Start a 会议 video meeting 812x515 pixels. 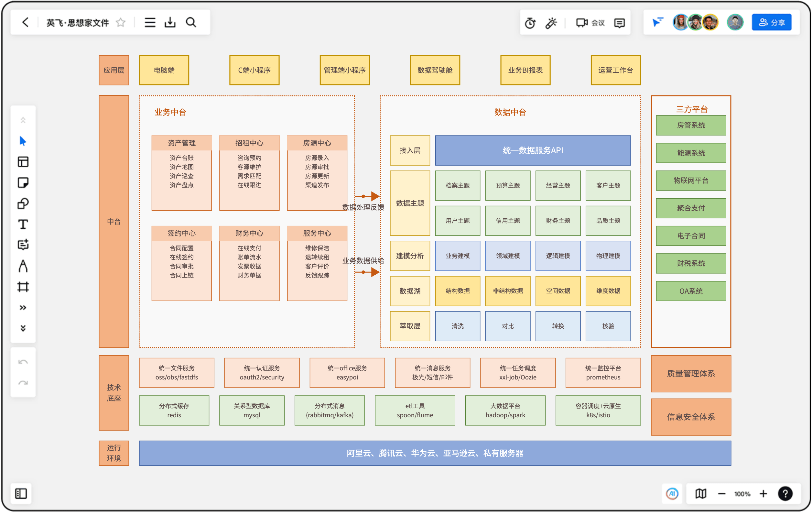click(590, 23)
